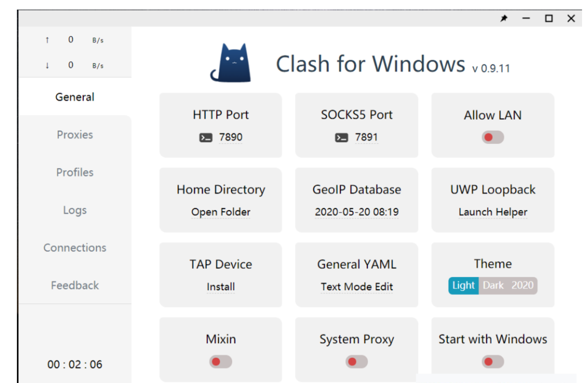The width and height of the screenshot is (588, 383).
Task: Click the Start with Windows label
Action: 493,339
